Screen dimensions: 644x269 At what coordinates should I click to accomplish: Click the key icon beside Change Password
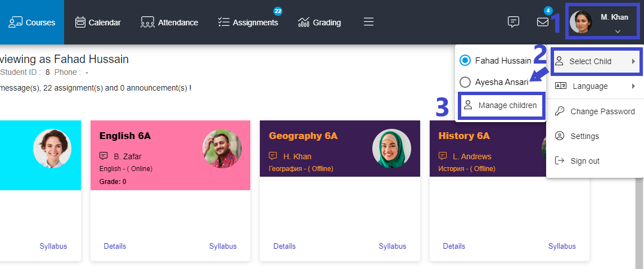(x=560, y=111)
